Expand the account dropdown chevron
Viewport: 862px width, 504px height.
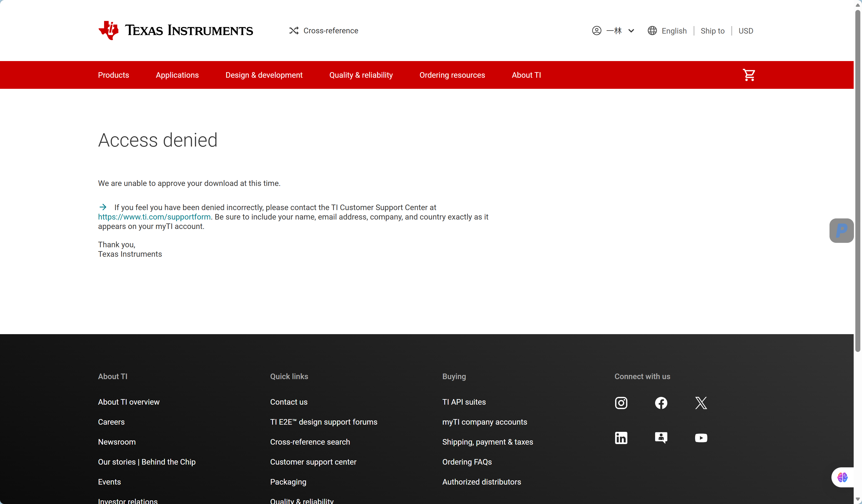tap(631, 31)
